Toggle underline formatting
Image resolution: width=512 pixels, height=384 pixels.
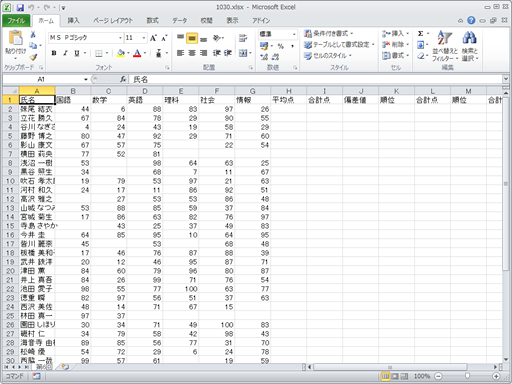click(77, 53)
